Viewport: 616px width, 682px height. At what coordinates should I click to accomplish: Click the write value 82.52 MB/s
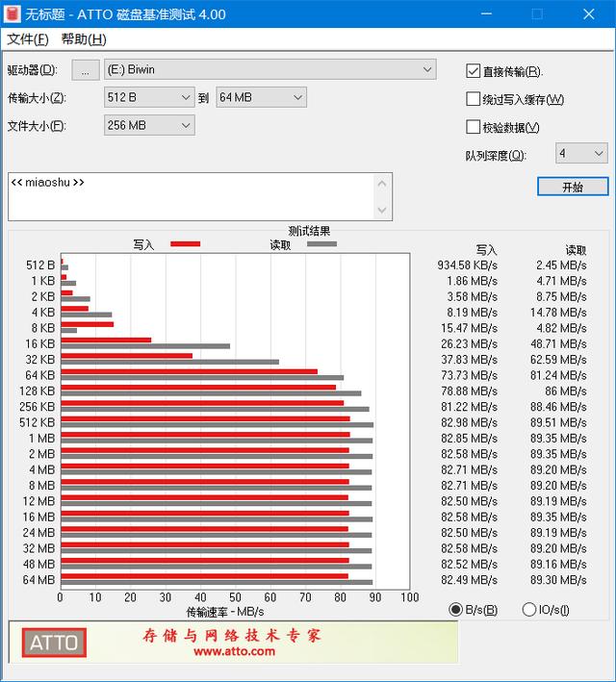point(469,564)
